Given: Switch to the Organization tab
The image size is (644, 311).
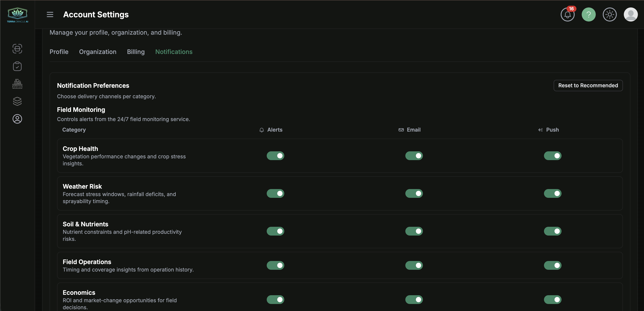Looking at the screenshot, I should click(x=98, y=52).
